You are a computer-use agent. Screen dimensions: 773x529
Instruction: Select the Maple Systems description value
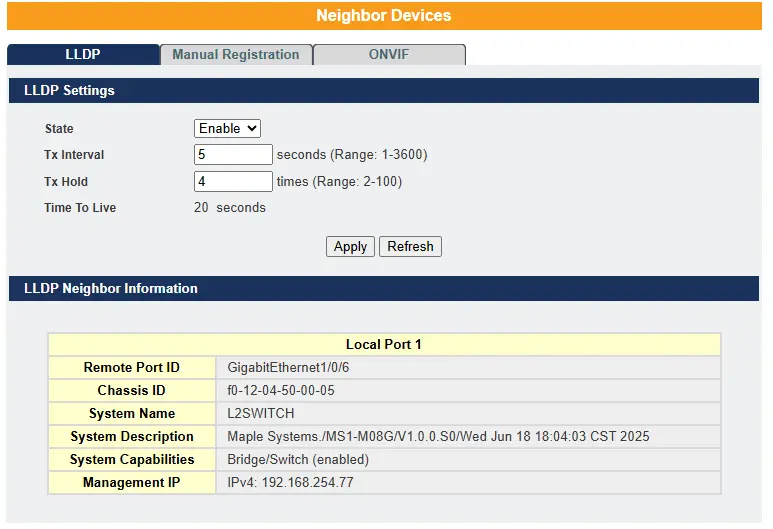(438, 436)
